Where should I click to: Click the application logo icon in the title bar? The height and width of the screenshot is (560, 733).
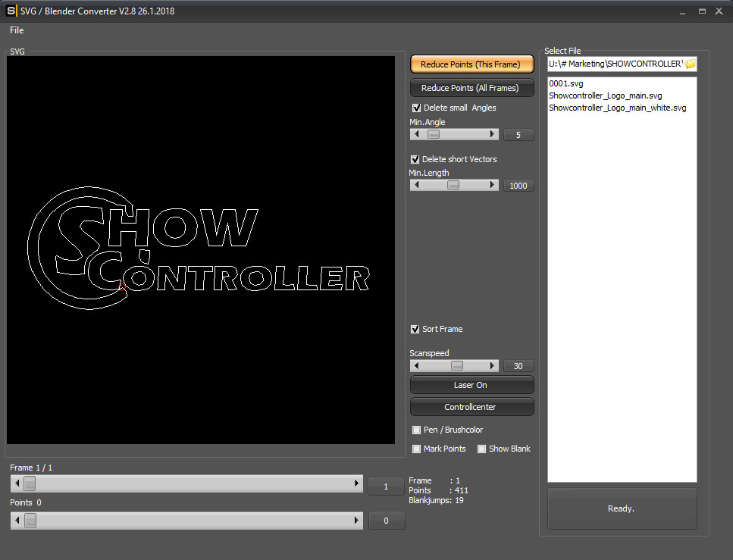[x=10, y=11]
